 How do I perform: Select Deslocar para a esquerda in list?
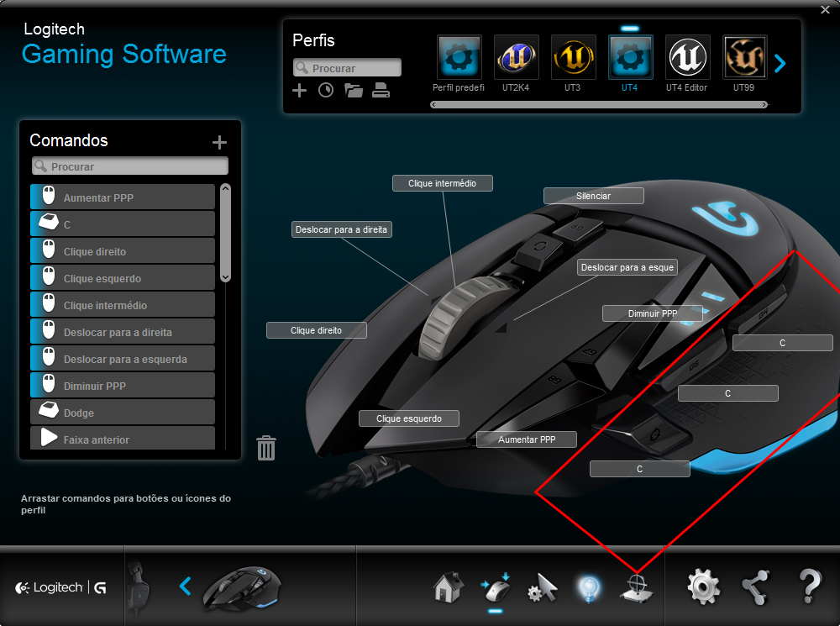pyautogui.click(x=123, y=358)
